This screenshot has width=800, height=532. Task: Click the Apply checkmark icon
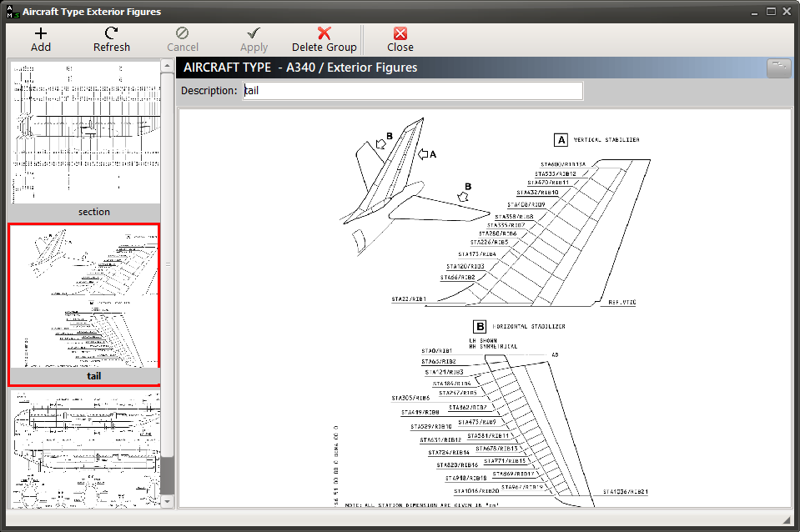pyautogui.click(x=254, y=33)
